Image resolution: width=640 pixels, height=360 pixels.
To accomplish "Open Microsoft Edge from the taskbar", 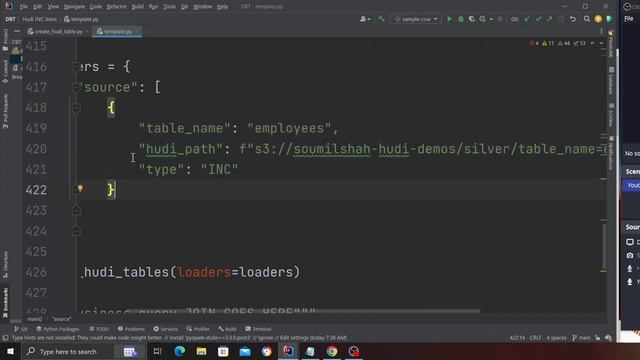I will (180, 351).
